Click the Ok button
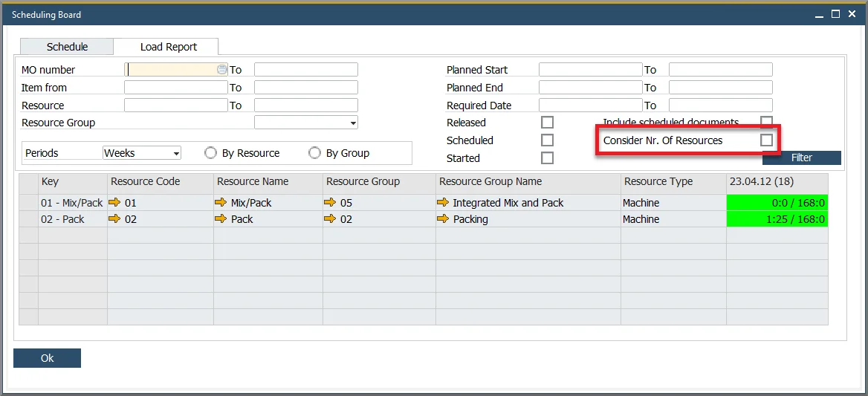Image resolution: width=868 pixels, height=396 pixels. [x=47, y=358]
